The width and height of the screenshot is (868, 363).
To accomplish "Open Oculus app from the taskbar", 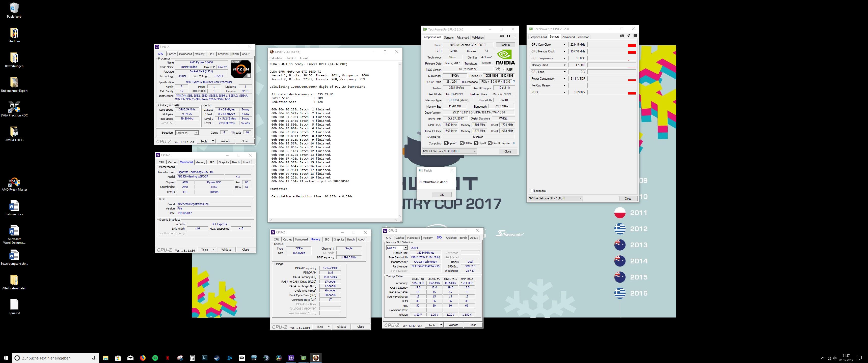I will [x=241, y=358].
